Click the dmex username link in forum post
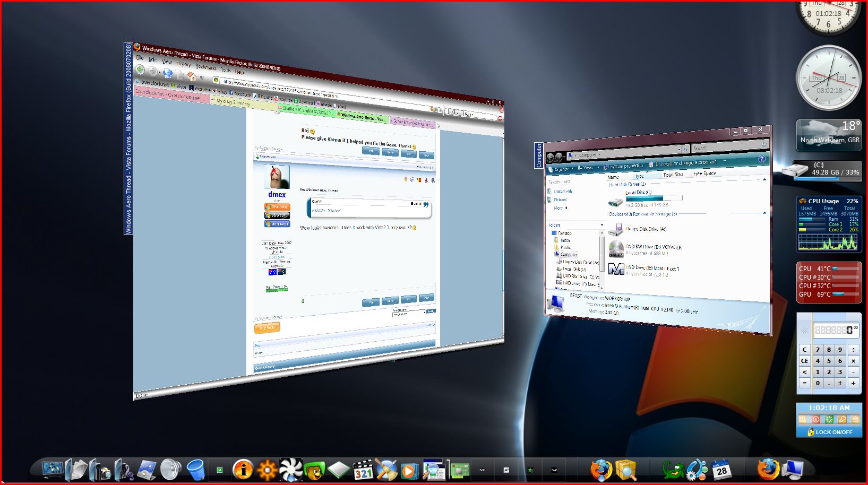 click(277, 194)
